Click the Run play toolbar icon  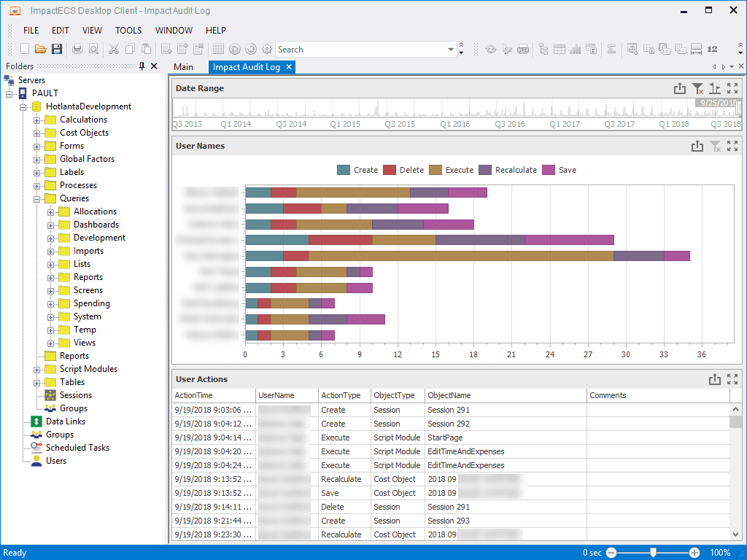pos(234,49)
